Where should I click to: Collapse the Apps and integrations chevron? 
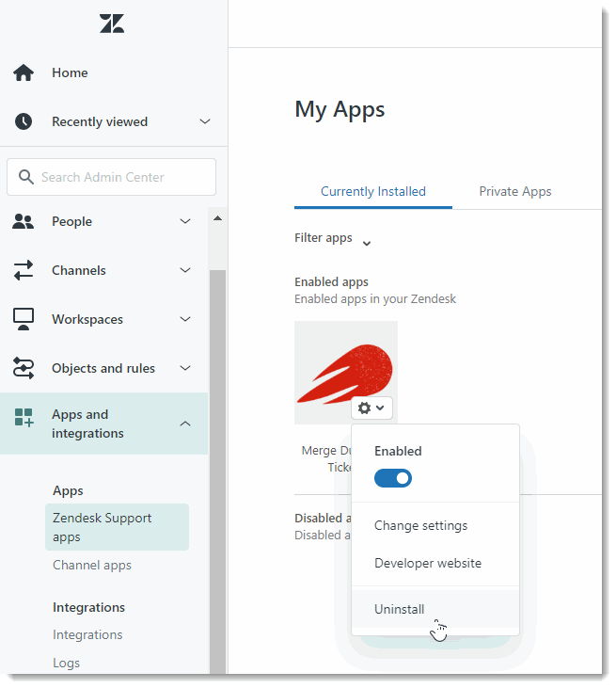(185, 424)
